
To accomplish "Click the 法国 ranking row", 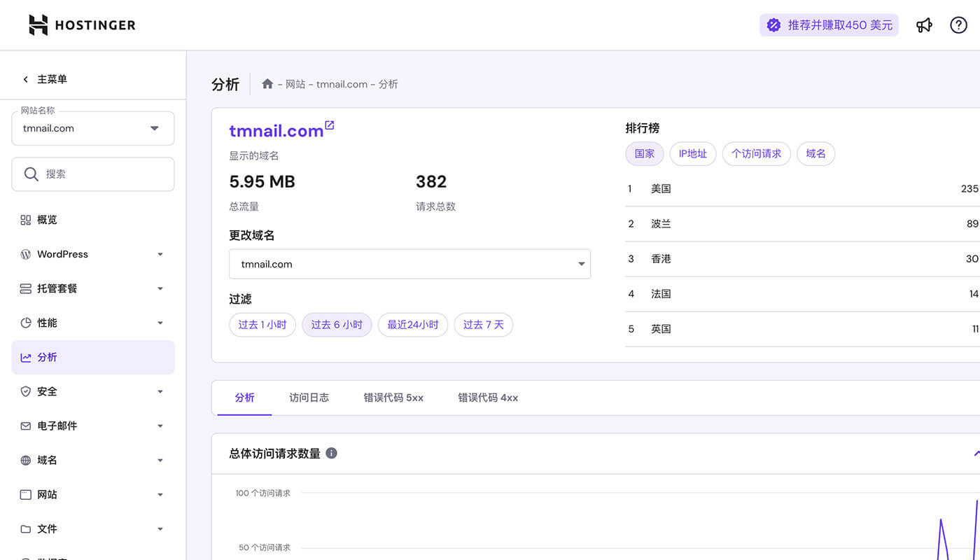I will pos(802,294).
